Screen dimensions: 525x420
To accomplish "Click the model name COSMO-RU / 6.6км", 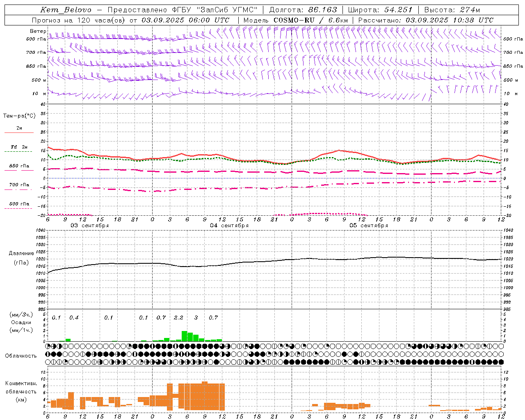I will pyautogui.click(x=311, y=20).
